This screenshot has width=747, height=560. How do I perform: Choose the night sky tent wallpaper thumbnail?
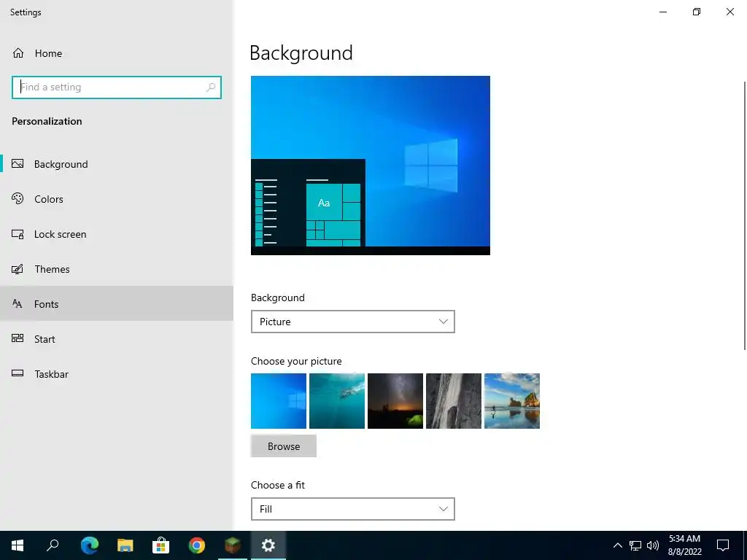point(395,401)
